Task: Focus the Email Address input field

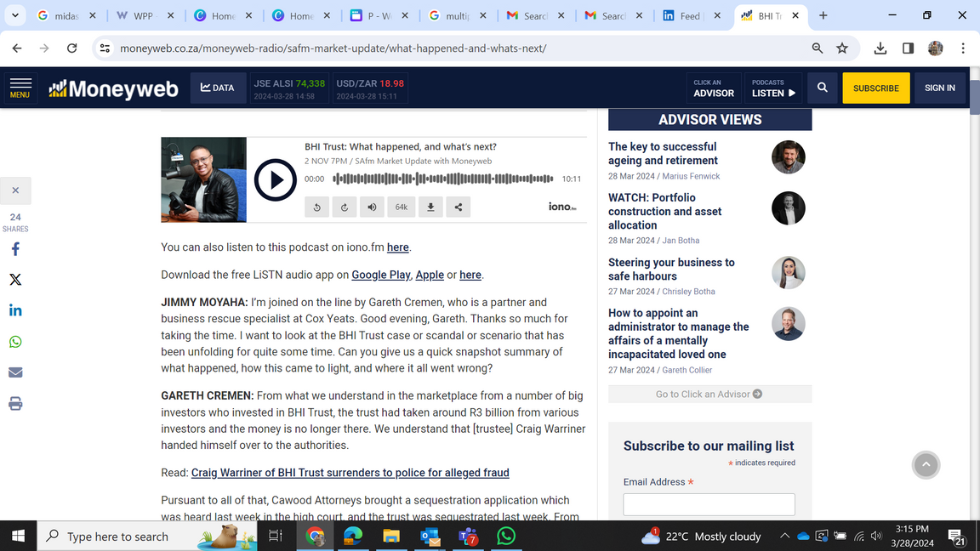Action: (709, 504)
